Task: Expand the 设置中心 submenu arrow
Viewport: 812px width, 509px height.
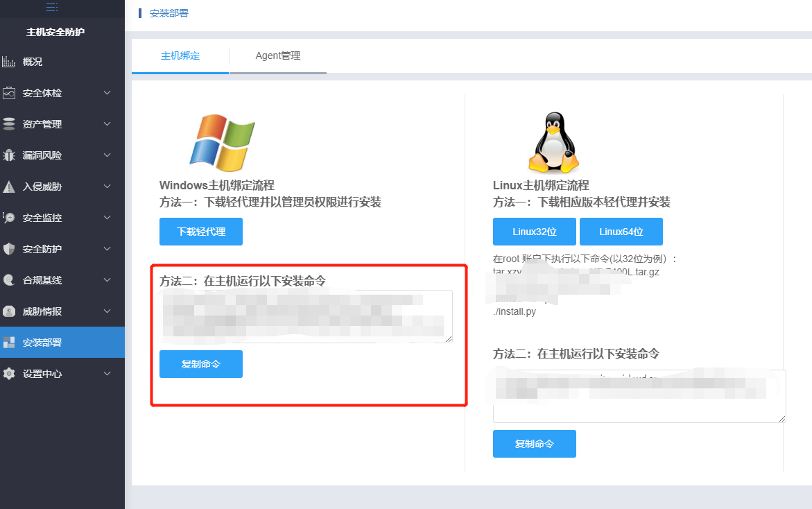Action: coord(107,373)
